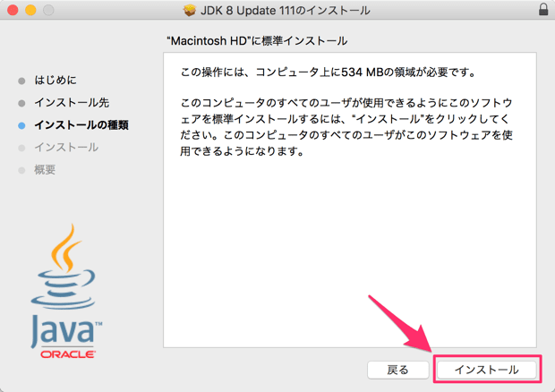555x392 pixels.
Task: Click the "Macintosh HD"に標準インストール heading
Action: click(257, 41)
